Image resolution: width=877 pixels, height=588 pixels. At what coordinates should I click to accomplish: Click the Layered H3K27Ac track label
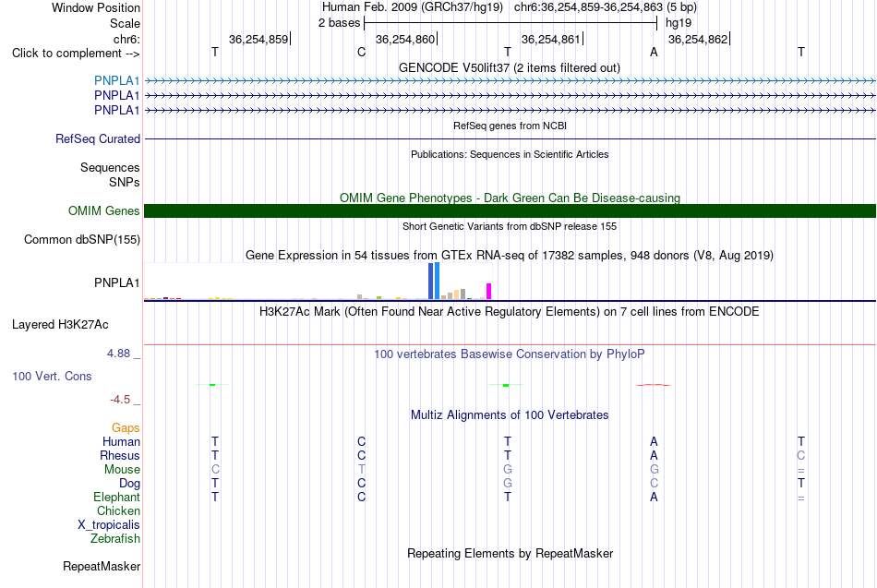(60, 325)
